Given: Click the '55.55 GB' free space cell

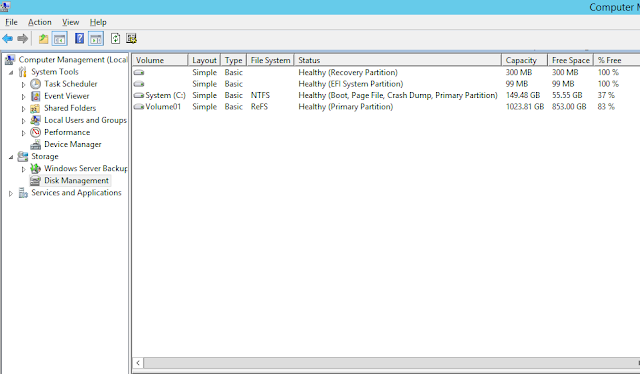Looking at the screenshot, I should click(x=567, y=95).
